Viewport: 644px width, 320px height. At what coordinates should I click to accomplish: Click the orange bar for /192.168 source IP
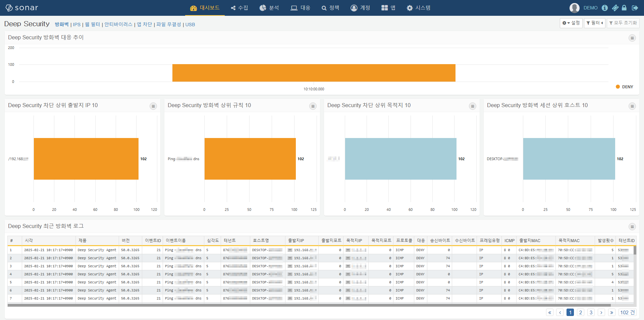pos(86,159)
